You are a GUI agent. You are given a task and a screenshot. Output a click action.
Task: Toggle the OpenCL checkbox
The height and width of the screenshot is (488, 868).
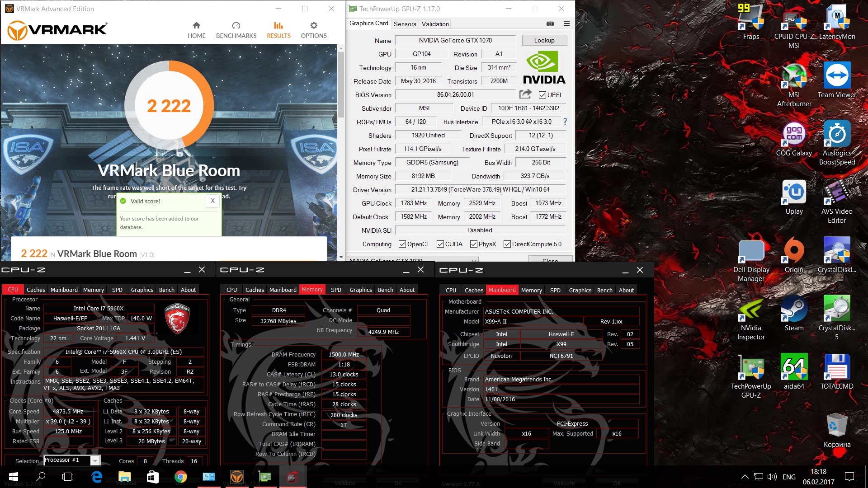click(x=402, y=244)
